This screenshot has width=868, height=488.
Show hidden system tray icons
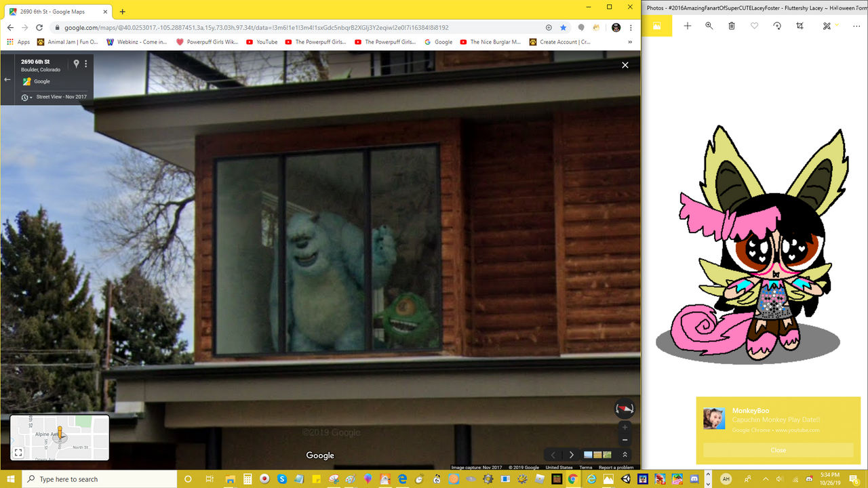point(766,479)
